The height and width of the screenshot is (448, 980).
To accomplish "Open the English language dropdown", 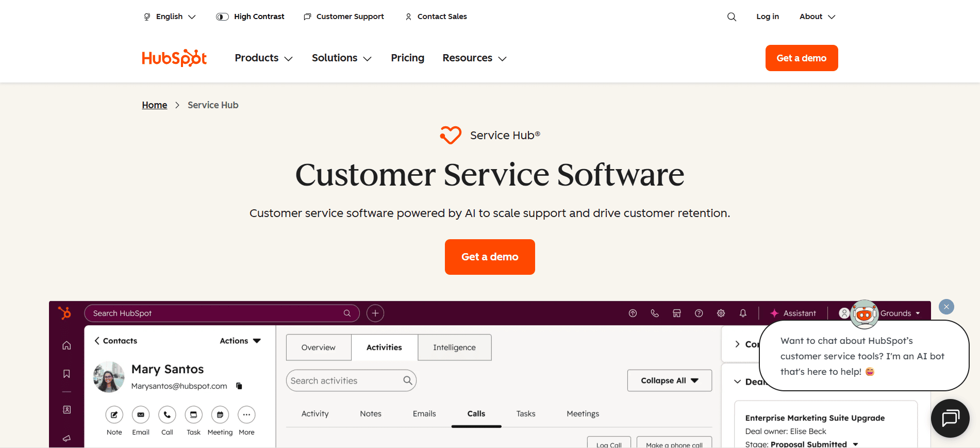I will [x=170, y=16].
